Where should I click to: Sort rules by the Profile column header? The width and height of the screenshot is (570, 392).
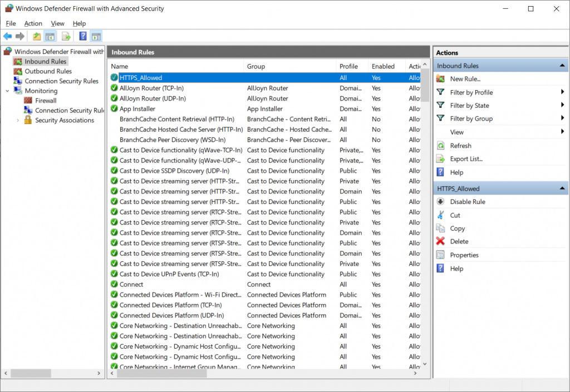352,66
